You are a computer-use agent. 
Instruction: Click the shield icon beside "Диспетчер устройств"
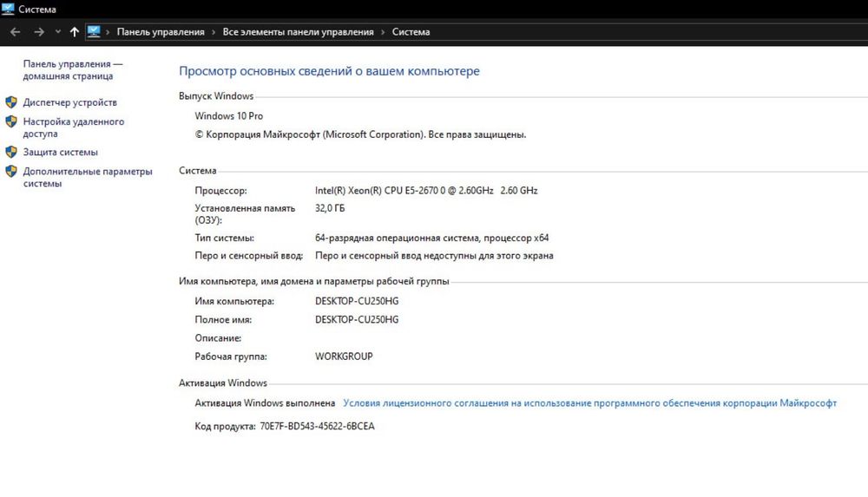click(11, 101)
